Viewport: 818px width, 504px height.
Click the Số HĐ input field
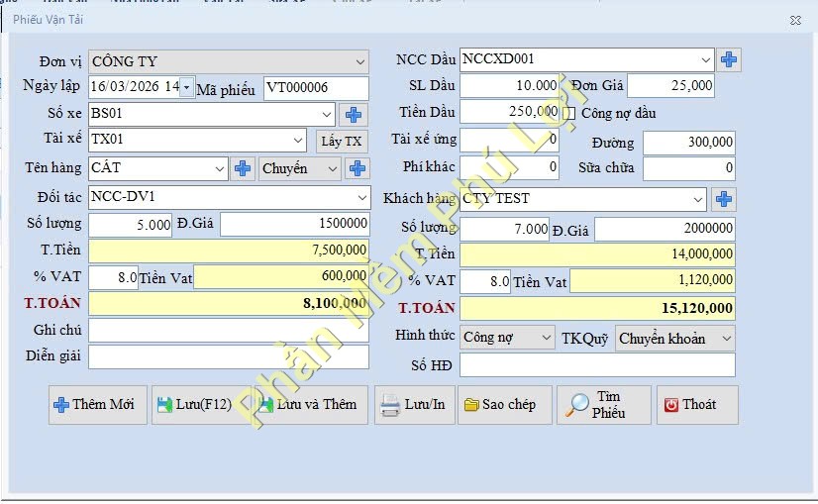597,365
